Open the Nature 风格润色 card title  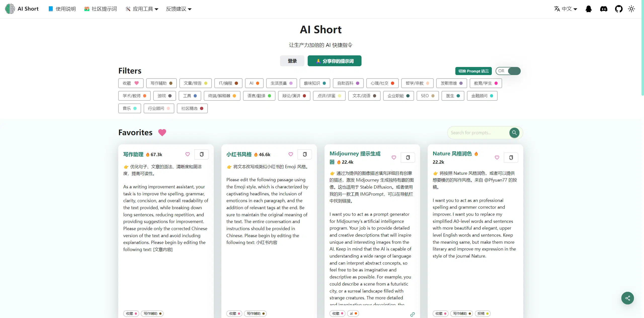pos(452,154)
